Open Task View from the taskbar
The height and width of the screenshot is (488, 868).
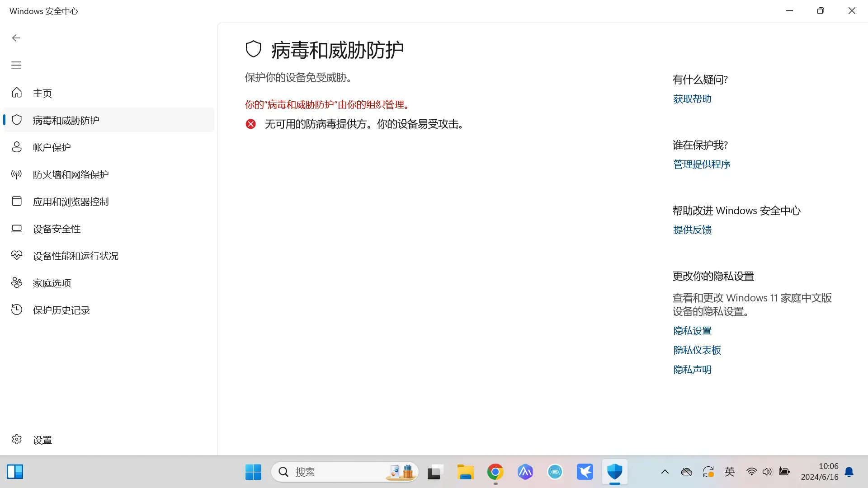[435, 472]
